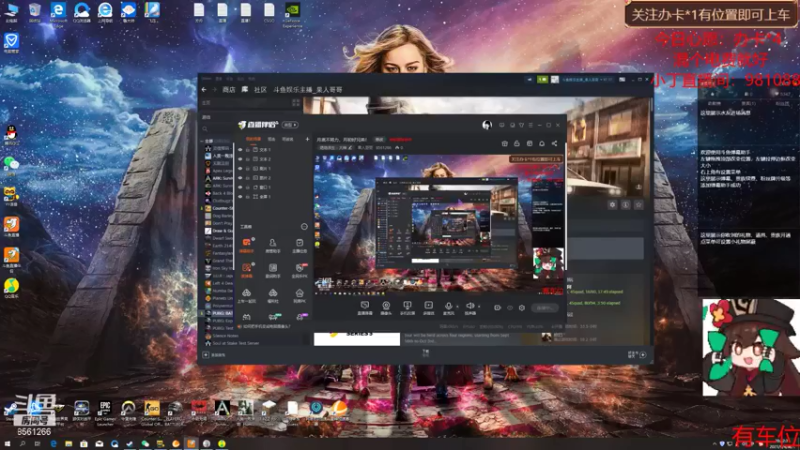Open the house-shaped tool in toolbox third row
Screen dimensions: 800x450
pos(299,294)
